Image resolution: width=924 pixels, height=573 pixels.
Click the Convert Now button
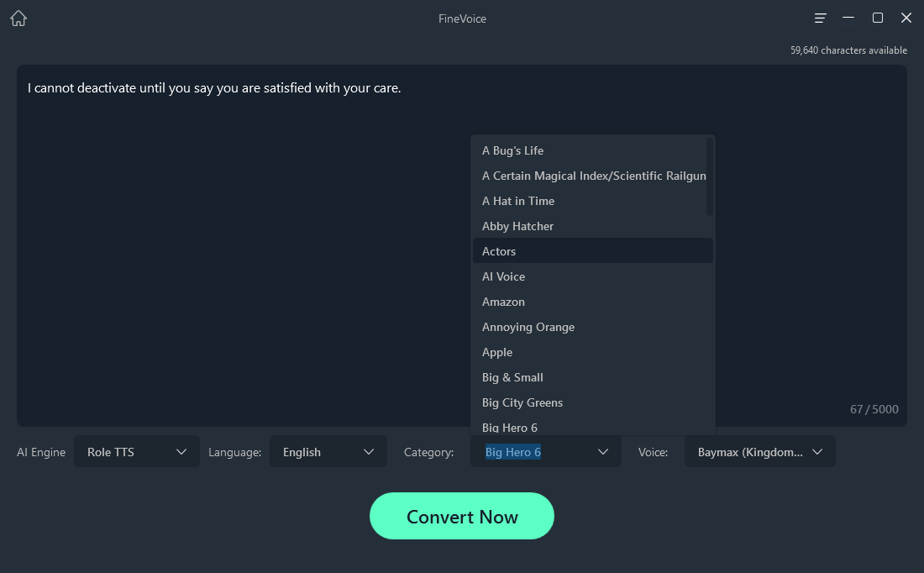coord(462,516)
